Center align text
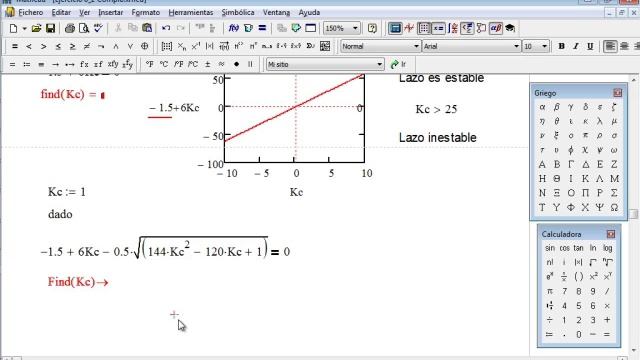 tap(624, 46)
